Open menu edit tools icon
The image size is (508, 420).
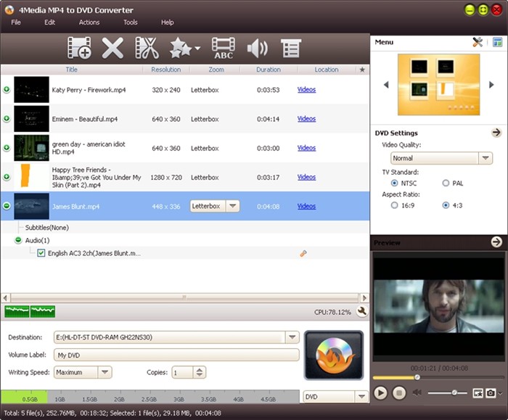478,42
